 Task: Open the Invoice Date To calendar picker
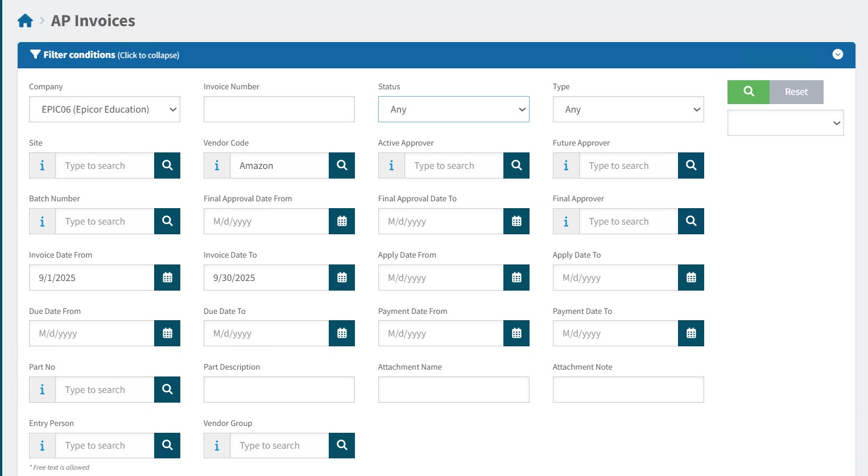342,278
